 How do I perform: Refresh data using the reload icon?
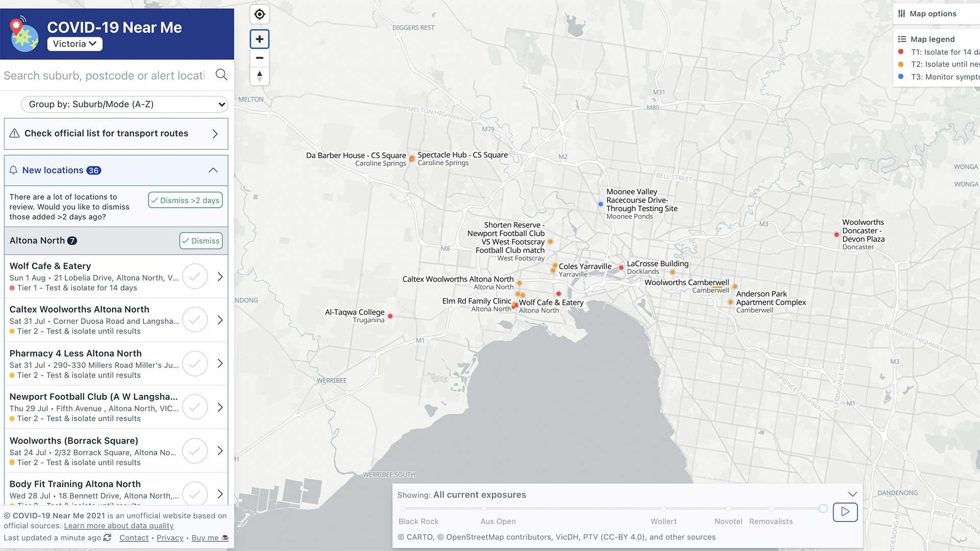tap(107, 538)
